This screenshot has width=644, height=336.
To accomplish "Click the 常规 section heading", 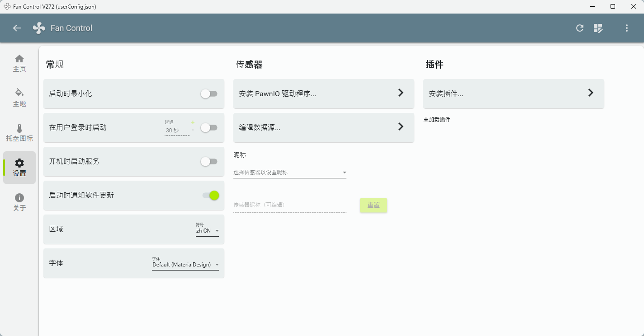I will pyautogui.click(x=55, y=65).
